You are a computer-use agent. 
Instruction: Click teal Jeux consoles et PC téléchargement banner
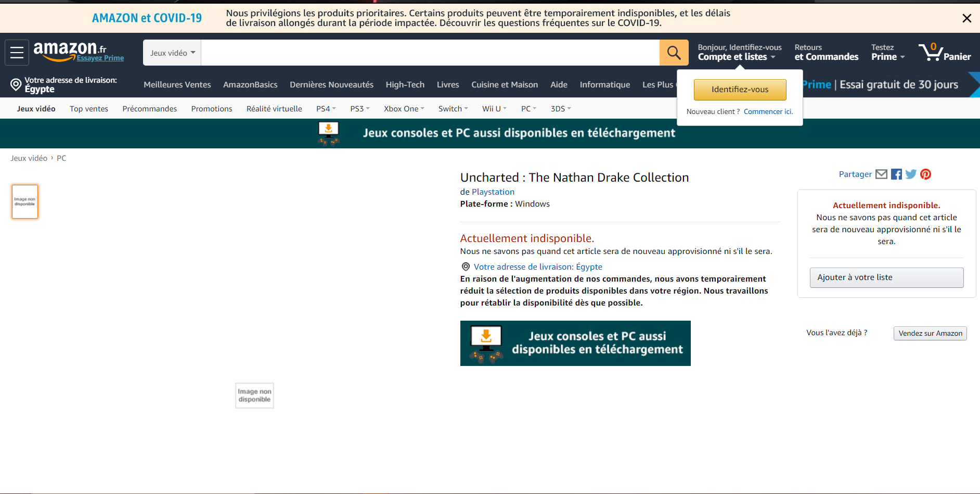(490, 133)
